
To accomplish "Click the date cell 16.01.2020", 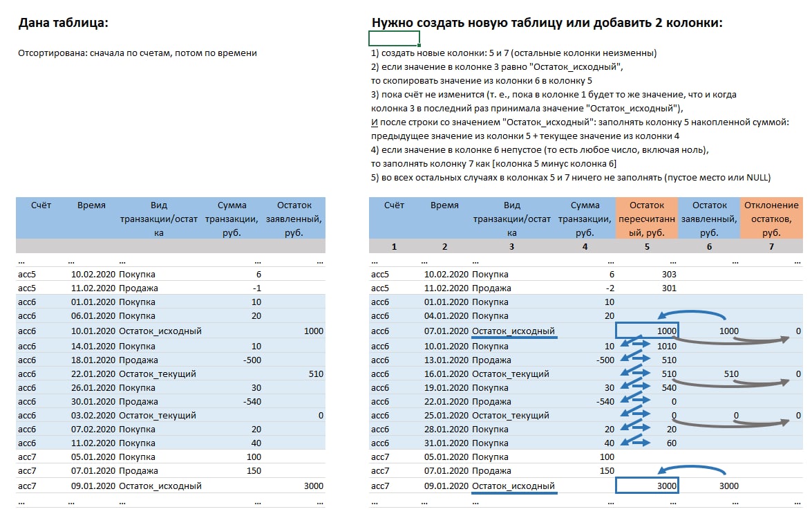I will 446,374.
